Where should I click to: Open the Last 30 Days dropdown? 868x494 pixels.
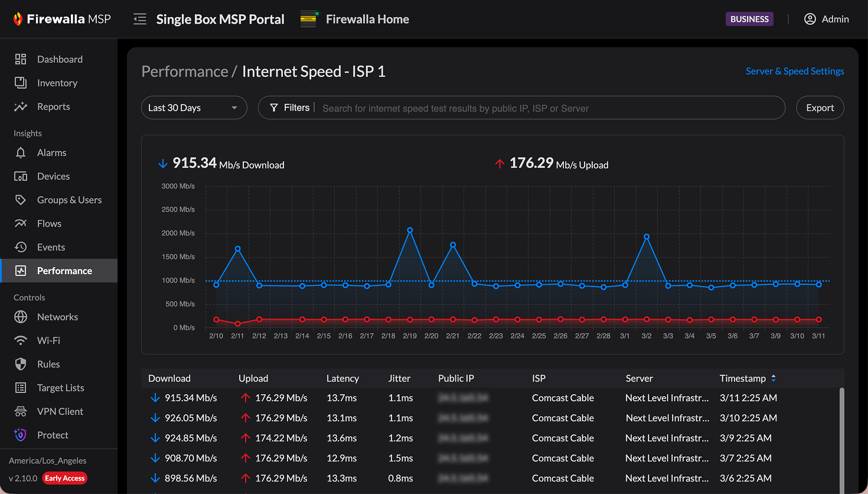[194, 108]
